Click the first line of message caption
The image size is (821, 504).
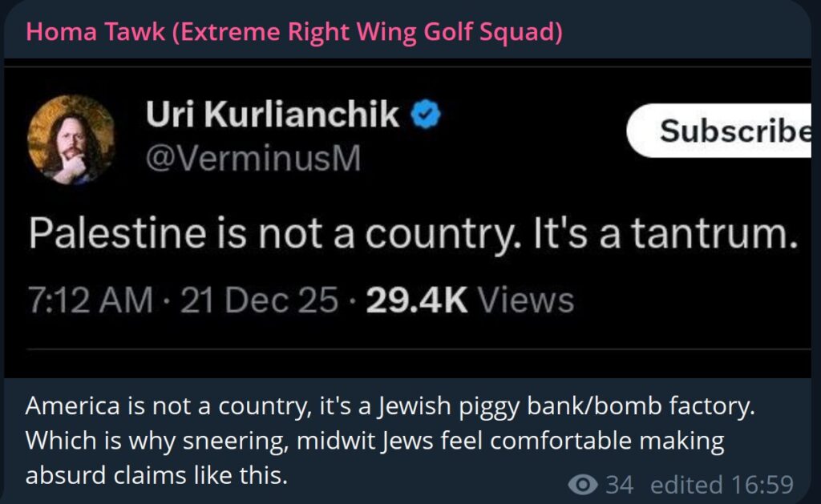coord(390,407)
